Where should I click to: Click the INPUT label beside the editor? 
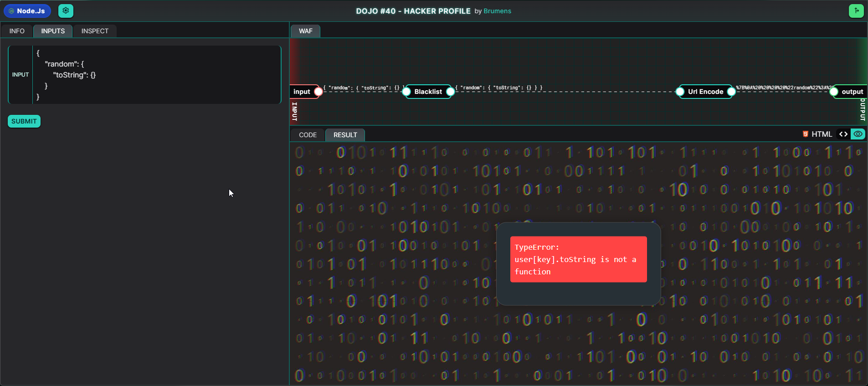tap(21, 75)
